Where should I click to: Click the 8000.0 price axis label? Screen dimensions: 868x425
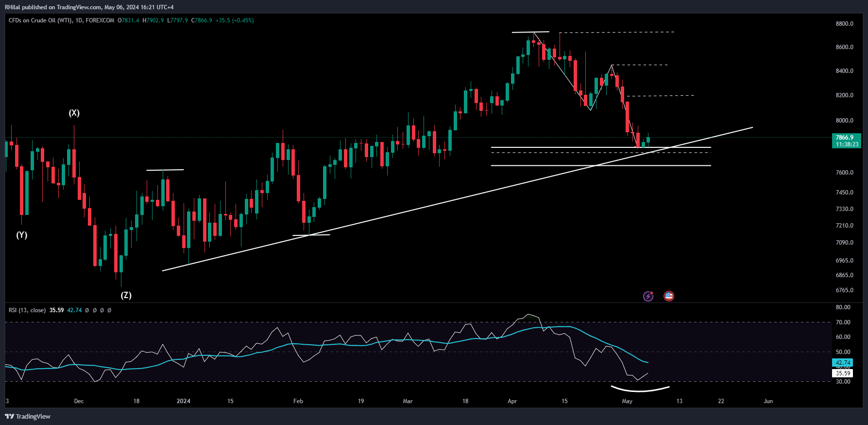(x=844, y=121)
